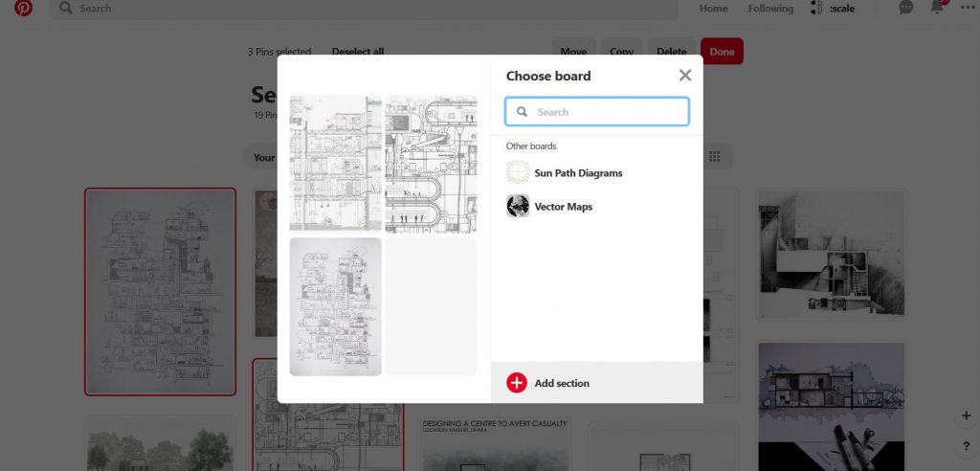The height and width of the screenshot is (471, 980).
Task: Click the misty trees landscape pin
Action: 160,443
